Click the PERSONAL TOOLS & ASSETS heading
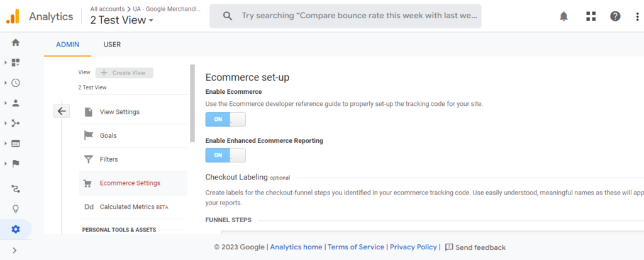The image size is (644, 260). click(x=119, y=230)
